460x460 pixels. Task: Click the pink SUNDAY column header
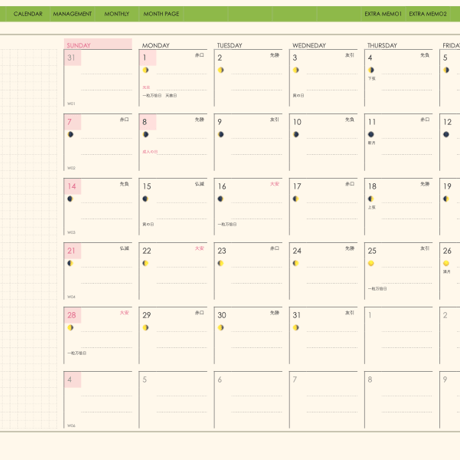coord(98,44)
